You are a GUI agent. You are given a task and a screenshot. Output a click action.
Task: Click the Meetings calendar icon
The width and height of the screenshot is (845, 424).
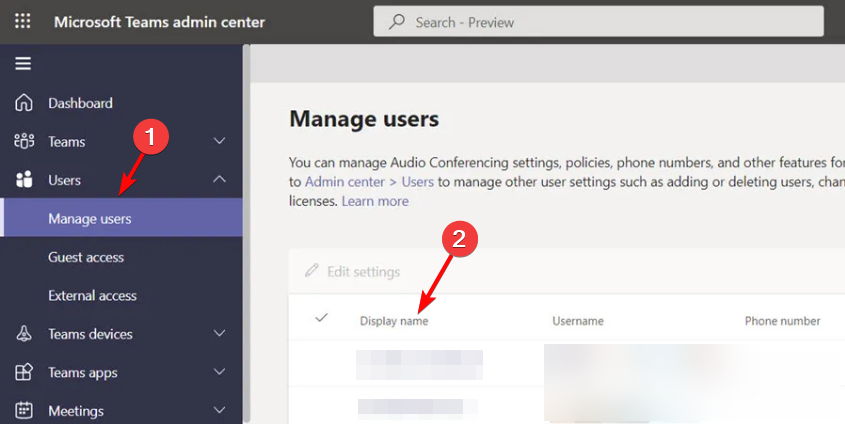(24, 411)
